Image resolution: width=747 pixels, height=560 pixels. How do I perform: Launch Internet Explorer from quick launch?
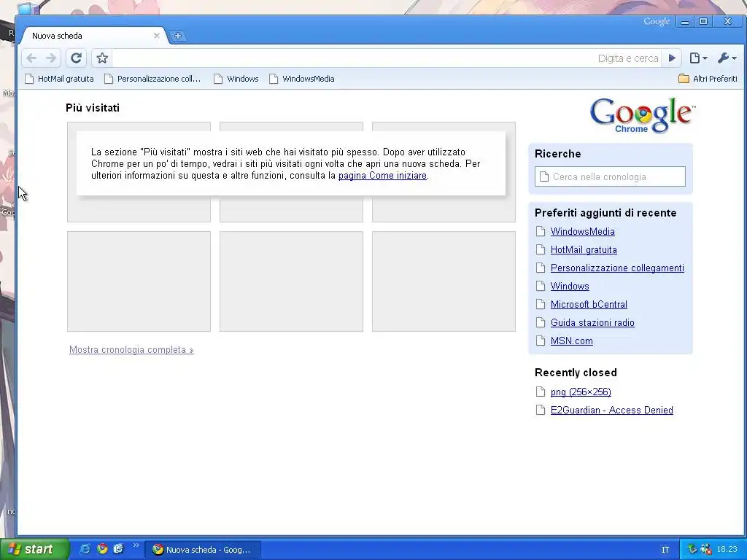click(85, 549)
